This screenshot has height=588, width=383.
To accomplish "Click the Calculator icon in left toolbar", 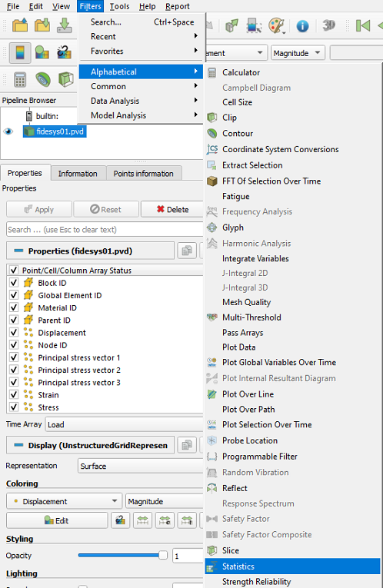I will (x=19, y=80).
